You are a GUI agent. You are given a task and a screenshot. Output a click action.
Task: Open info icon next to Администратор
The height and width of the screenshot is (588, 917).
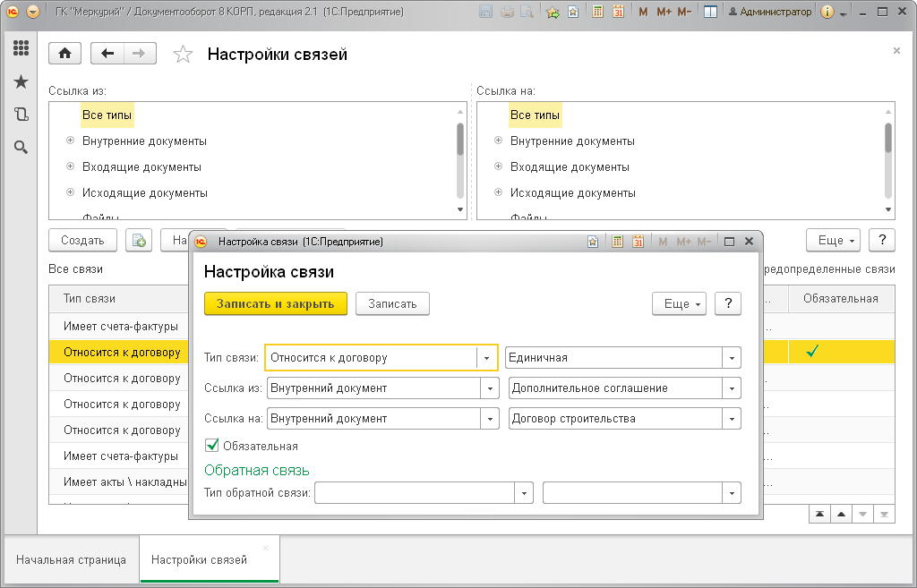pos(827,12)
